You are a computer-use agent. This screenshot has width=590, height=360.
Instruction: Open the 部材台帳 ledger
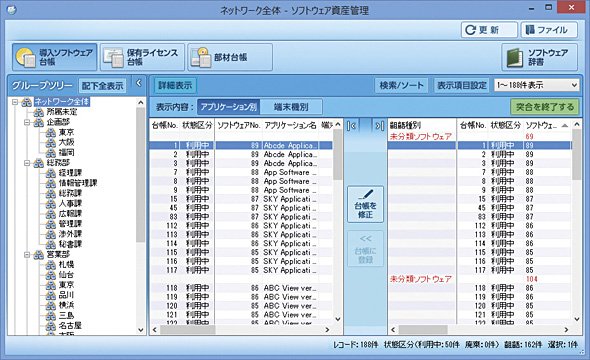point(230,57)
